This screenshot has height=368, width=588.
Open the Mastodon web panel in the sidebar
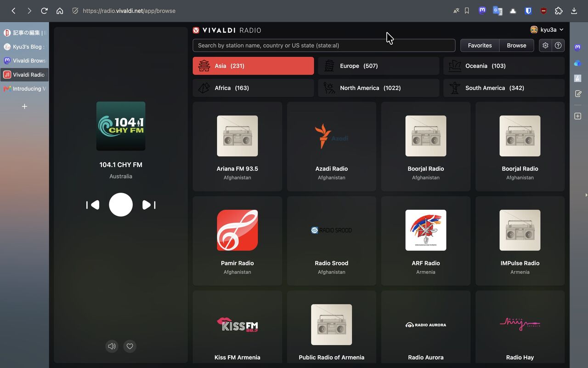tap(578, 47)
